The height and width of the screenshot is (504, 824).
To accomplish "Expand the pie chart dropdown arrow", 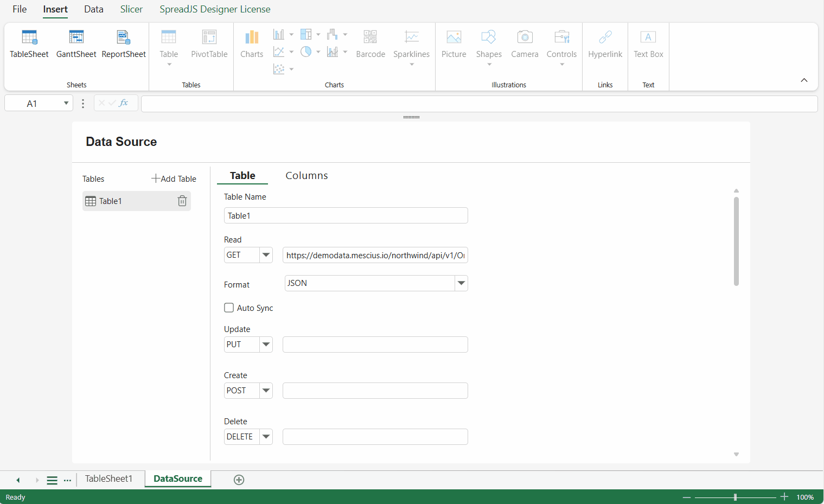I will point(318,52).
